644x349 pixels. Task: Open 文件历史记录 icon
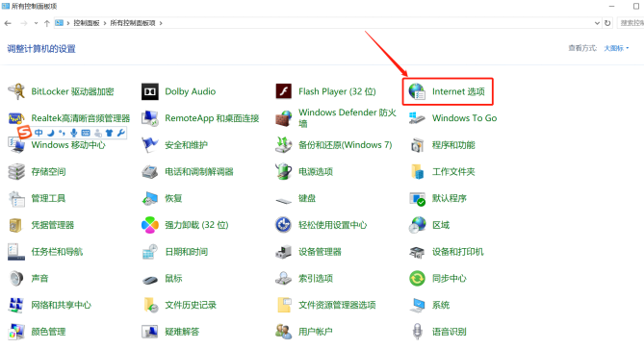click(x=150, y=305)
